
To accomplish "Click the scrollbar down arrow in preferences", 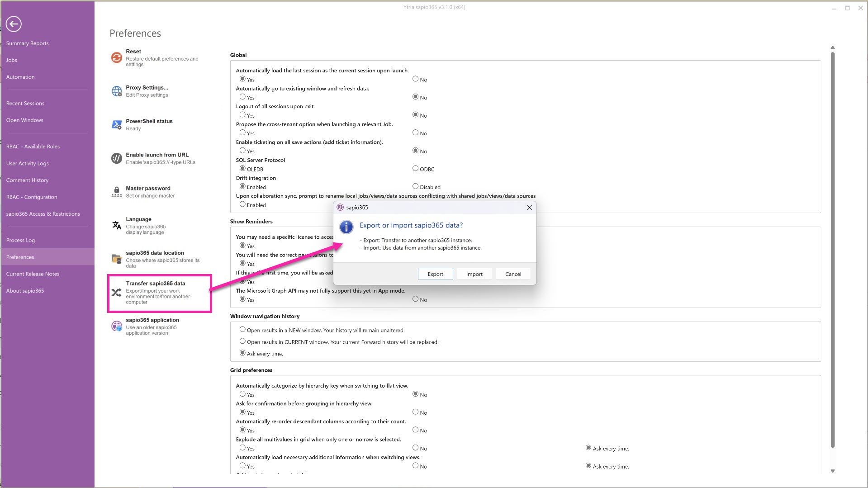I will (x=833, y=471).
